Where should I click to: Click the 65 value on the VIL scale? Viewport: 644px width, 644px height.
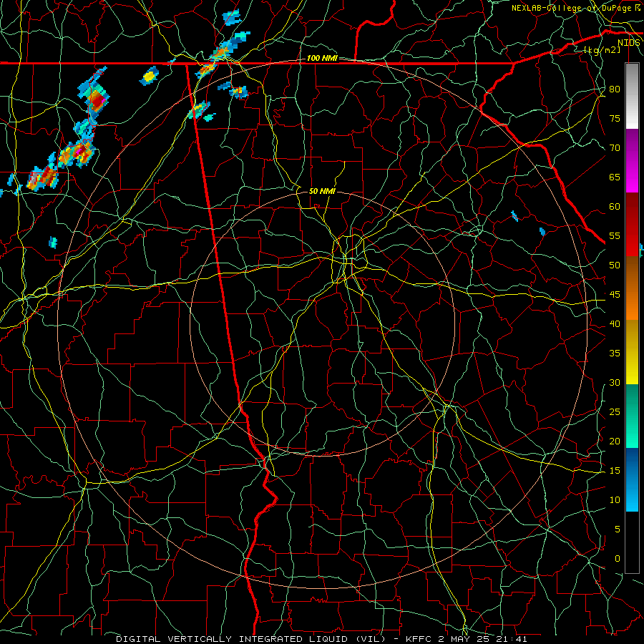point(615,177)
